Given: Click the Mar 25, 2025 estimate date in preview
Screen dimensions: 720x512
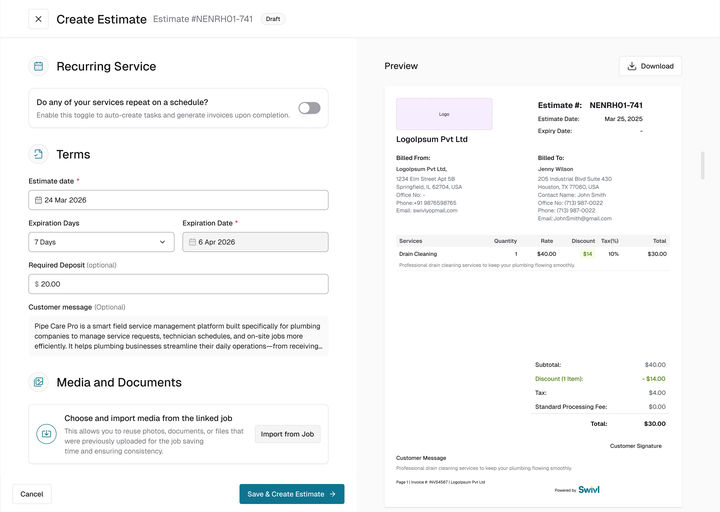Looking at the screenshot, I should pos(623,119).
